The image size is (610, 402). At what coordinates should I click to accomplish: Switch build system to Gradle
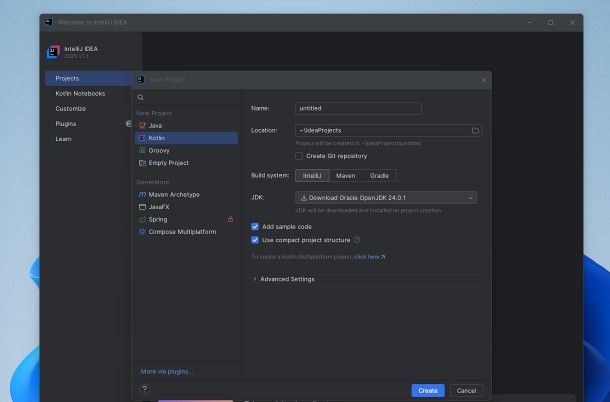click(379, 175)
